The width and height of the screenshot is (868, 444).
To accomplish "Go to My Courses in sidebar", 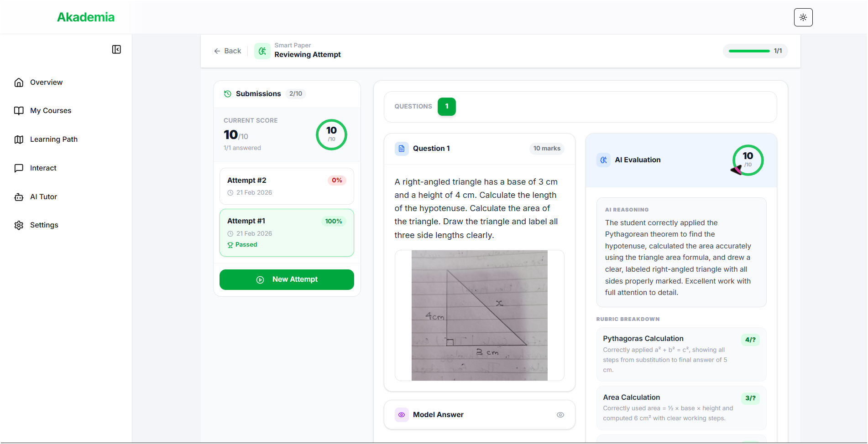I will click(50, 111).
